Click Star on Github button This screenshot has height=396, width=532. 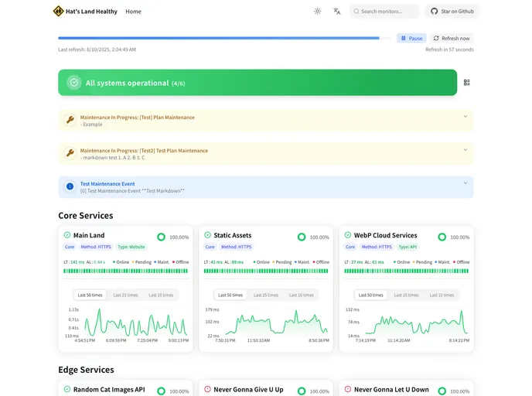[x=452, y=11]
